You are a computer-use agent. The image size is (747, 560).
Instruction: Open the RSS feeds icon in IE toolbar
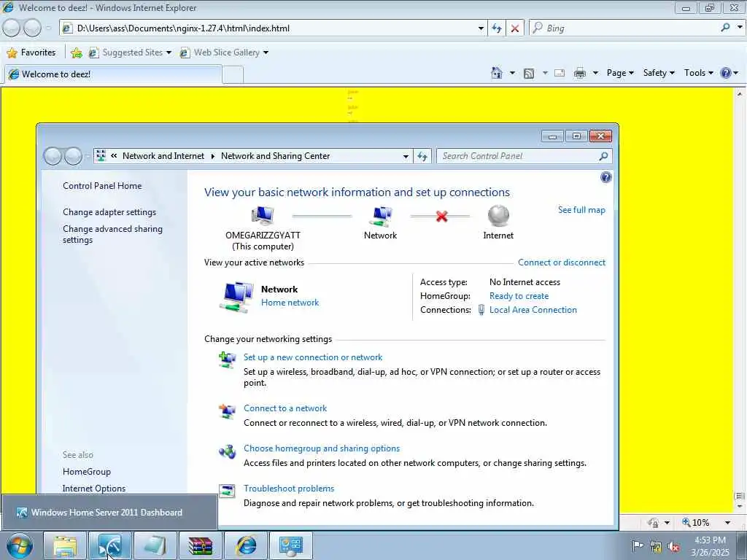(529, 74)
